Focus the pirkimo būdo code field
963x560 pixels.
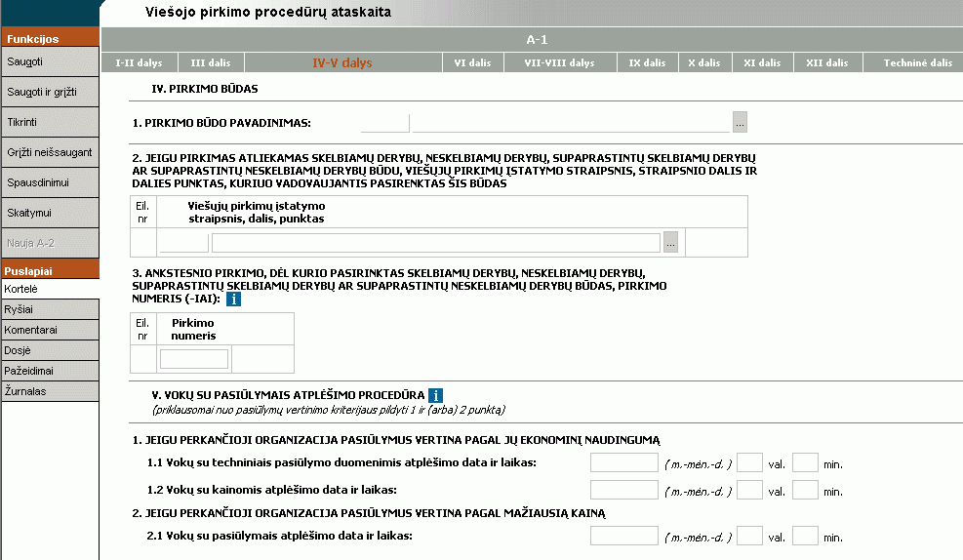[385, 123]
